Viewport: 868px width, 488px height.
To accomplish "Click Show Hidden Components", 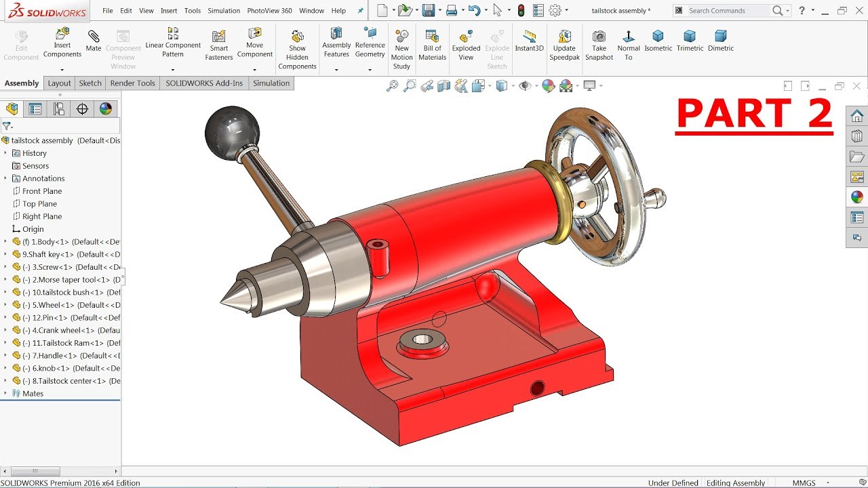I will tap(297, 49).
